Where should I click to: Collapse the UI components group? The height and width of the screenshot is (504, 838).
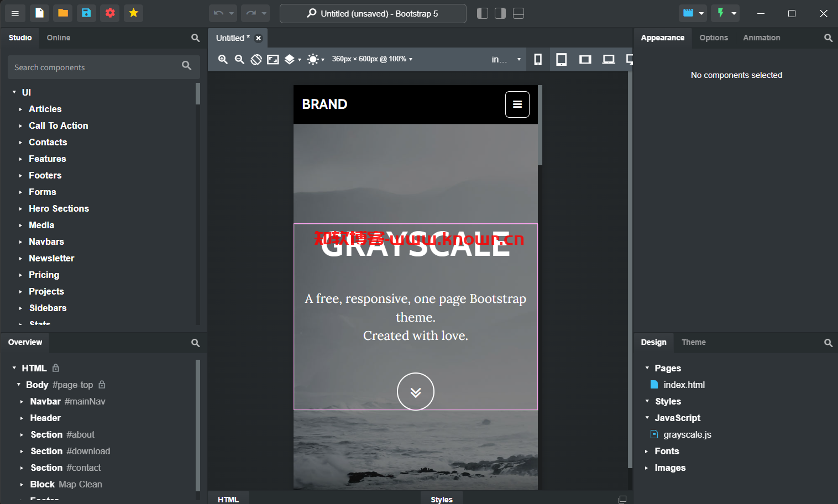[14, 92]
